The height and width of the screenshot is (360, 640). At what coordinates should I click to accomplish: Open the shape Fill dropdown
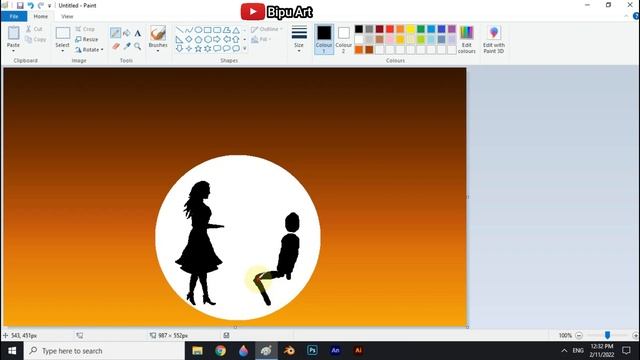(x=262, y=40)
